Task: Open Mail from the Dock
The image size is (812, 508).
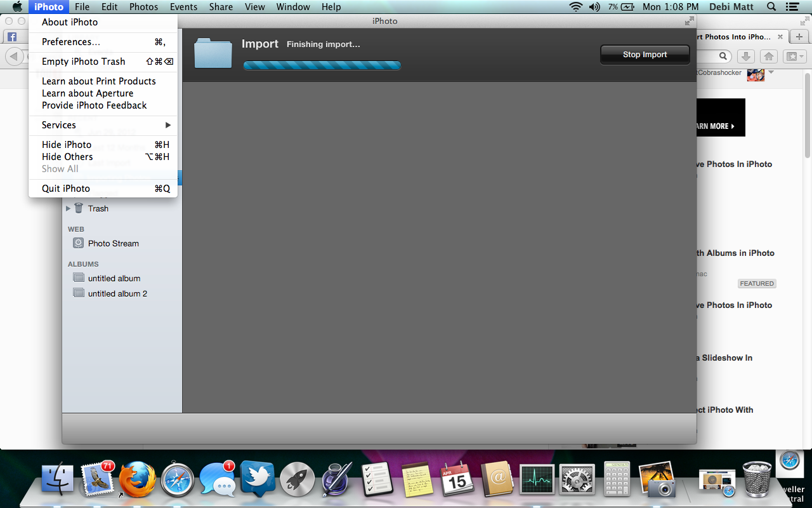Action: click(x=97, y=479)
